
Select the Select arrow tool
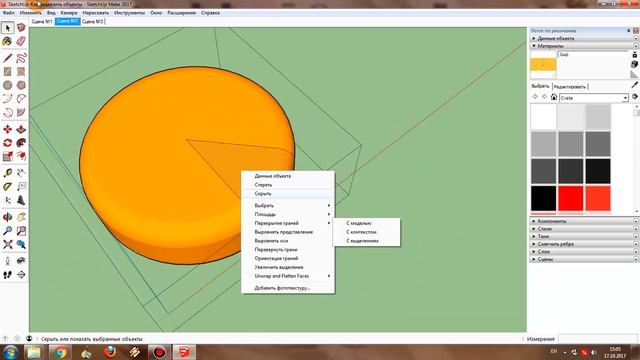pyautogui.click(x=7, y=27)
